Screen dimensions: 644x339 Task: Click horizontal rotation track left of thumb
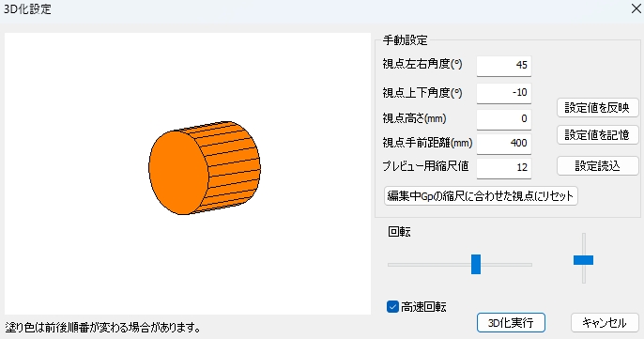pos(429,265)
